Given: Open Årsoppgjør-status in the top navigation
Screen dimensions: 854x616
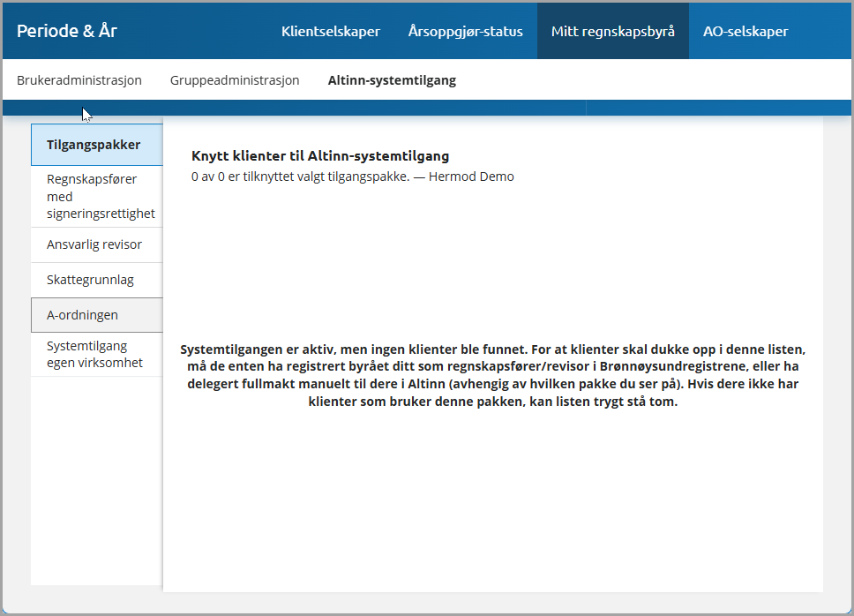Looking at the screenshot, I should pos(465,31).
